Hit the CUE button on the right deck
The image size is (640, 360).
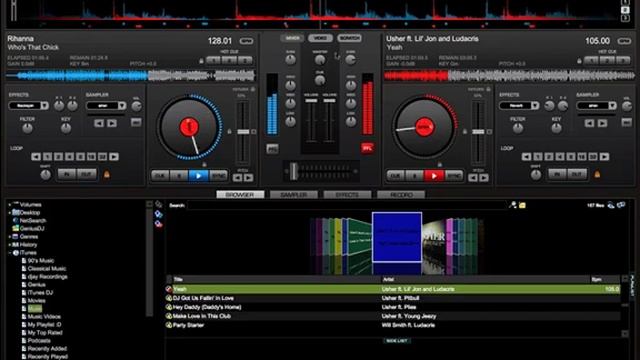click(x=396, y=176)
